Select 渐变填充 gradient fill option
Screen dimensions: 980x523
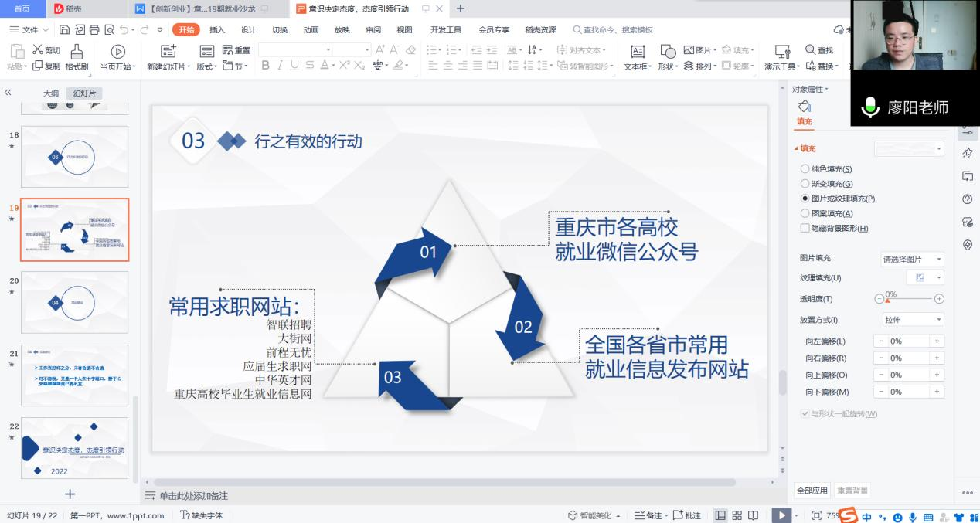(805, 184)
